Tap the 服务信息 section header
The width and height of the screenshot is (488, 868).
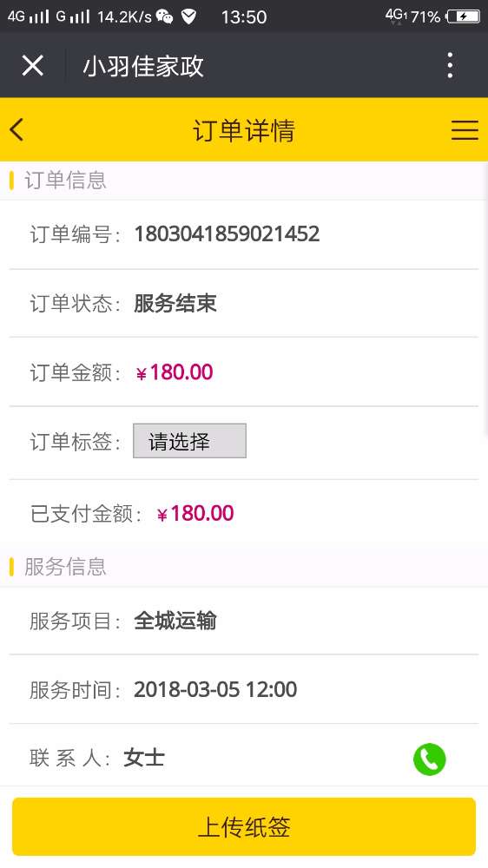pyautogui.click(x=65, y=567)
